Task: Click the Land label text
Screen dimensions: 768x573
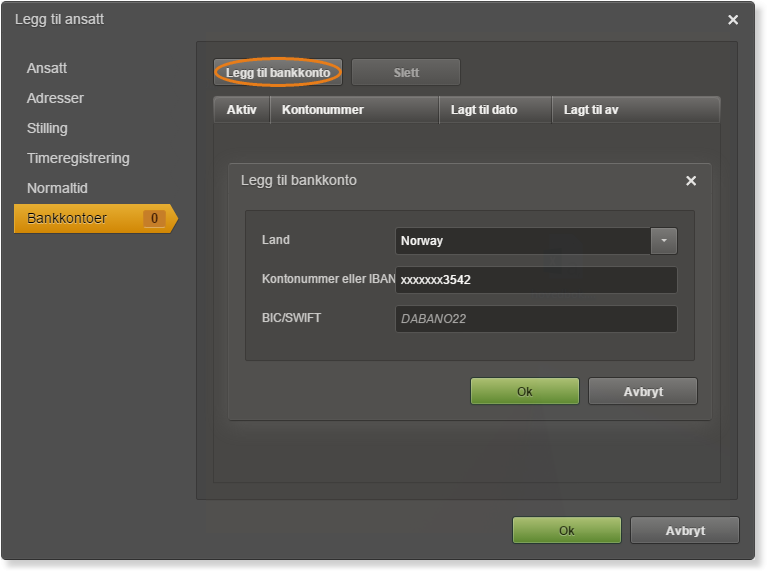Action: [x=276, y=240]
